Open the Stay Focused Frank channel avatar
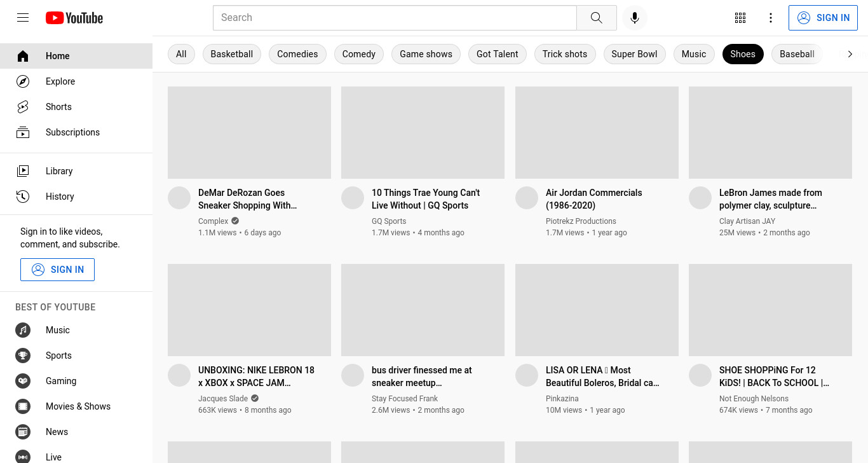 point(353,375)
